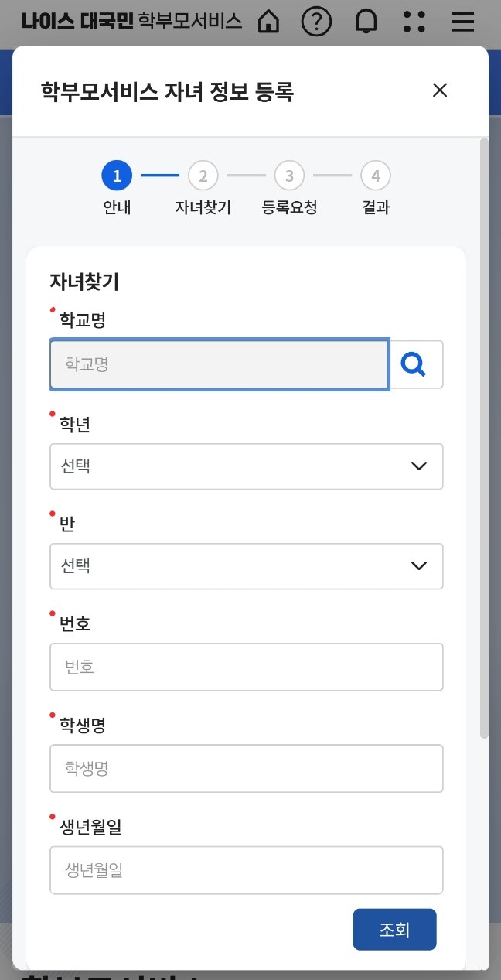The height and width of the screenshot is (980, 501).
Task: Select the 안내 step indicator
Action: coord(117,175)
